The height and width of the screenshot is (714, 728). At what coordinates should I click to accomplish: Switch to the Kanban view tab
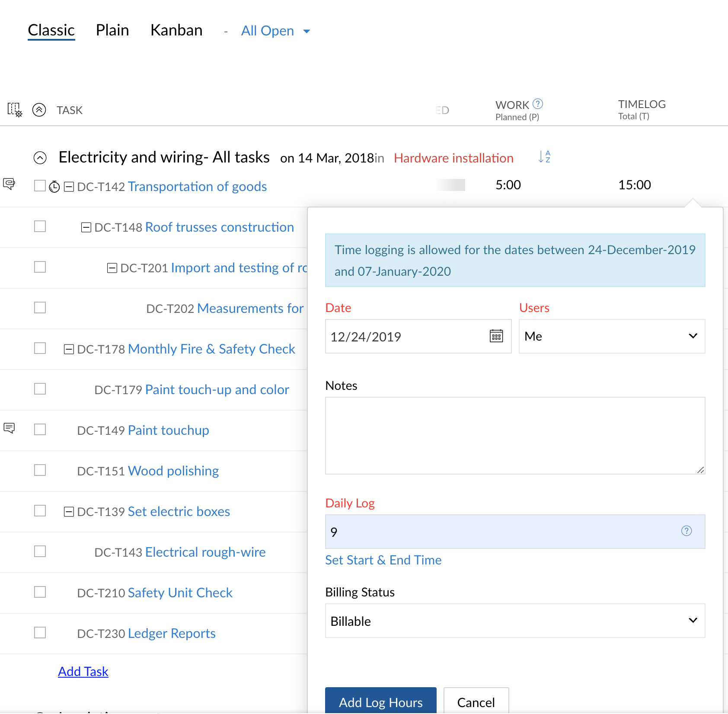click(x=176, y=30)
